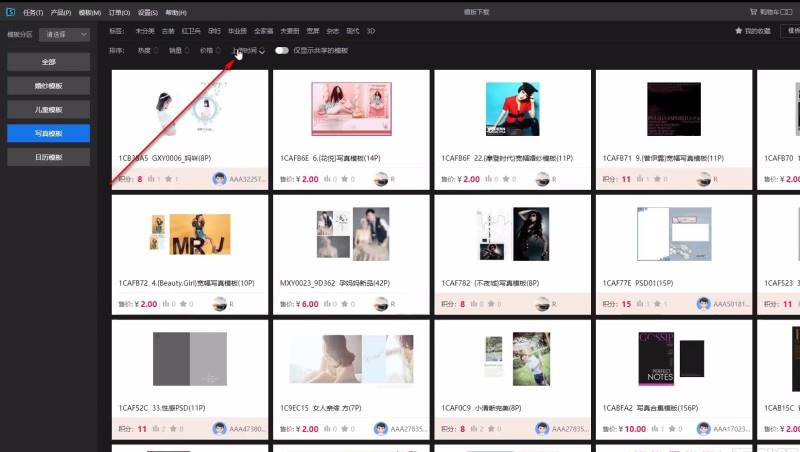
Task: Open the 订单(O) menu
Action: coord(119,12)
